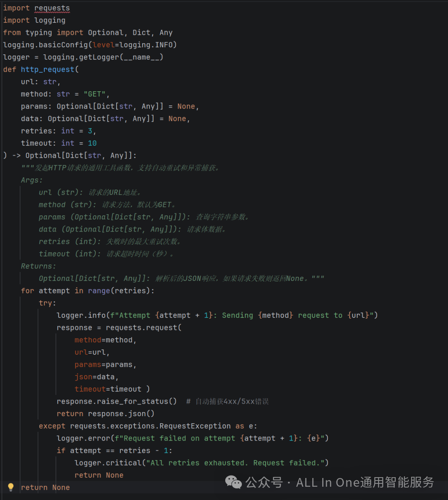
Task: Click the 'timeout=timeout )' argument
Action: [112, 389]
